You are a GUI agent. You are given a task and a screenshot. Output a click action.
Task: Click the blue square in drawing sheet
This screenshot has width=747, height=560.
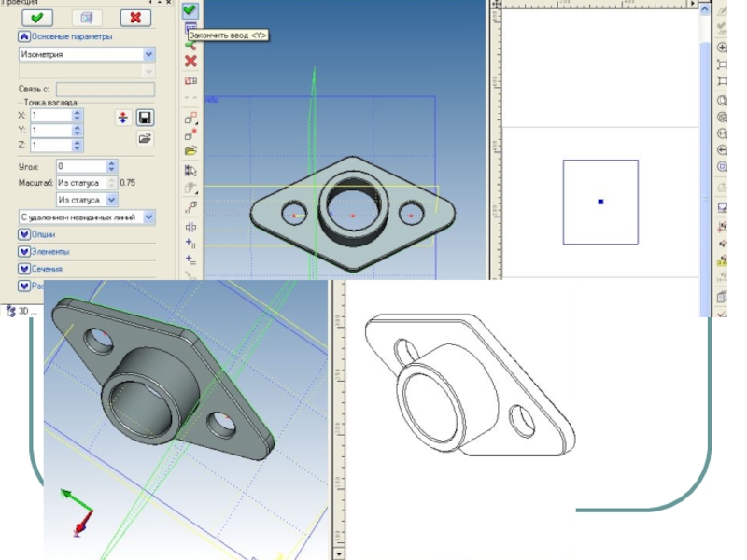click(600, 202)
